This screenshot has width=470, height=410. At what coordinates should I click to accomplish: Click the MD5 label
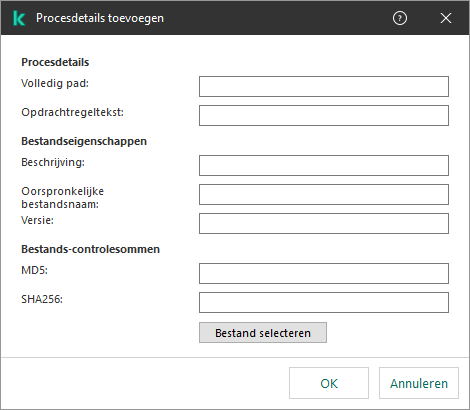34,270
